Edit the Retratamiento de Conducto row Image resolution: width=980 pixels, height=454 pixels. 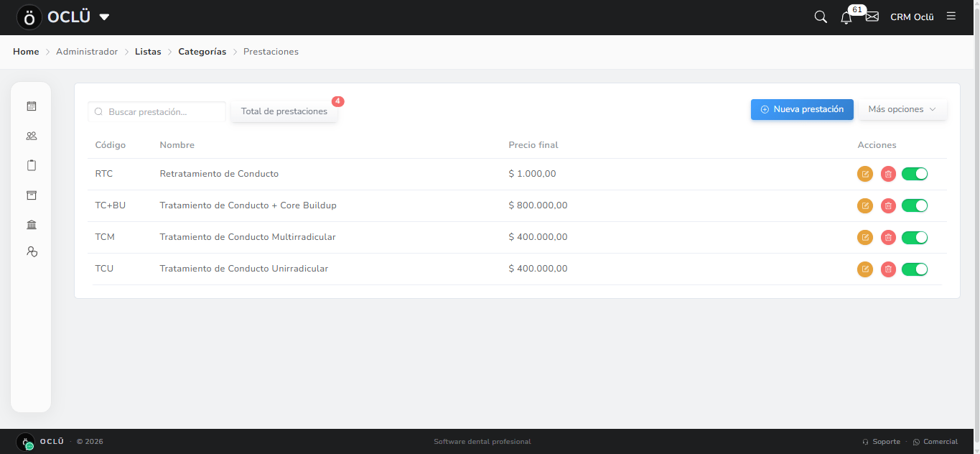pos(865,174)
